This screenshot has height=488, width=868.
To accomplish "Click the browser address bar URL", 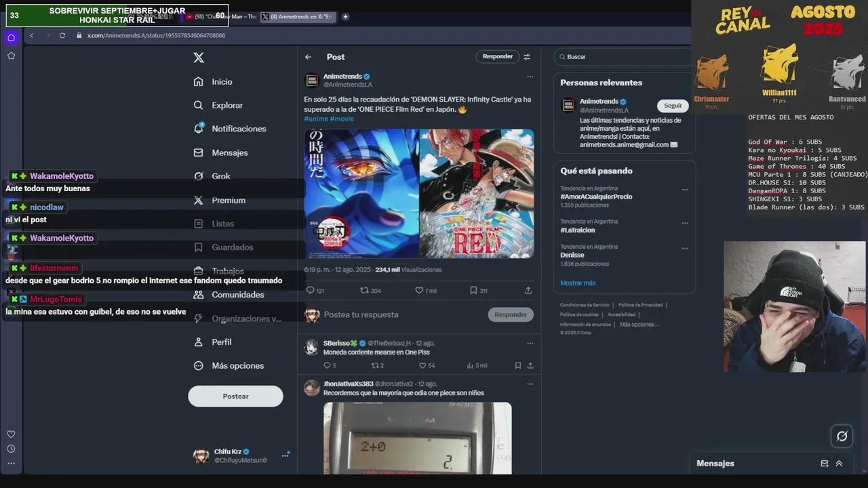I will coord(156,35).
